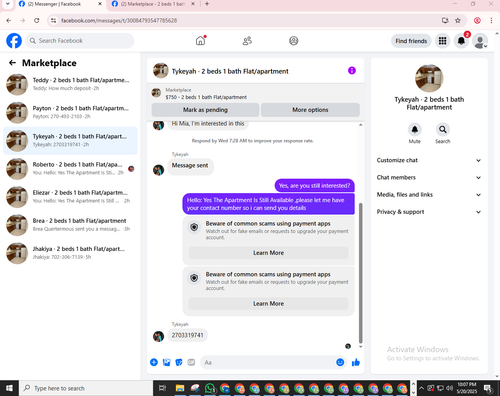
Task: Mute the conversation with bell icon
Action: click(x=415, y=129)
